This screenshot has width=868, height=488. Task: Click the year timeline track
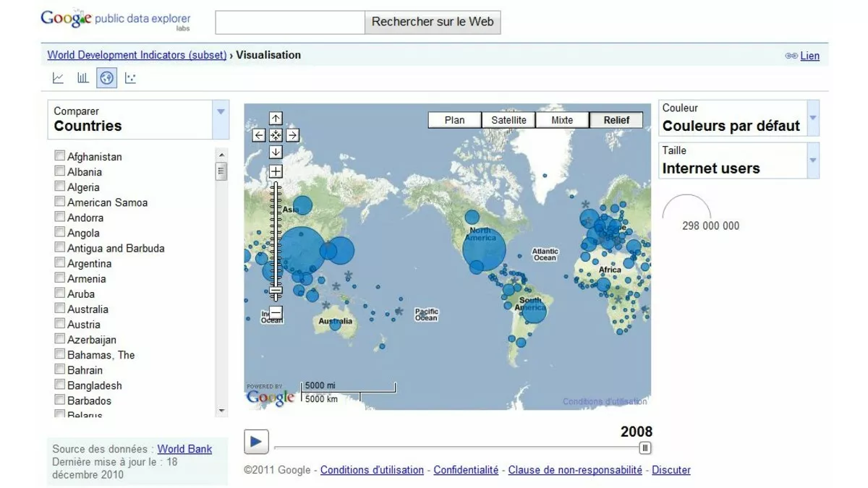[x=457, y=448]
